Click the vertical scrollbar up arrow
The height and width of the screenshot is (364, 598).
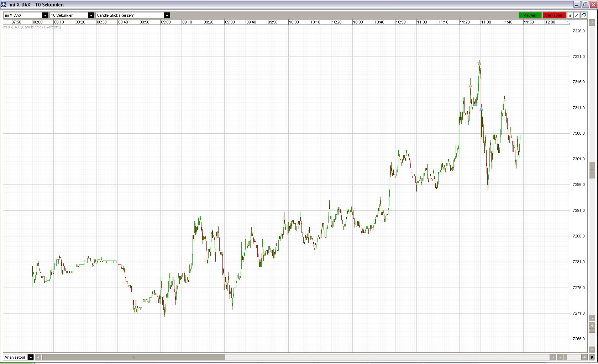(x=592, y=22)
